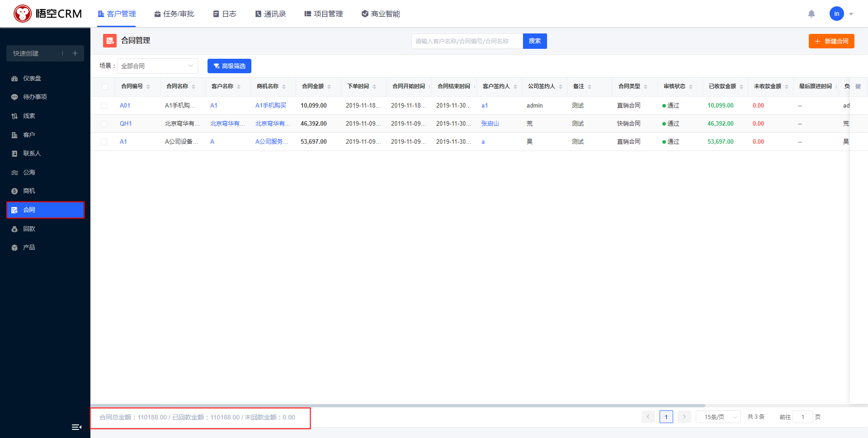This screenshot has width=868, height=438.
Task: Open the 客户 section from sidebar
Action: 29,134
